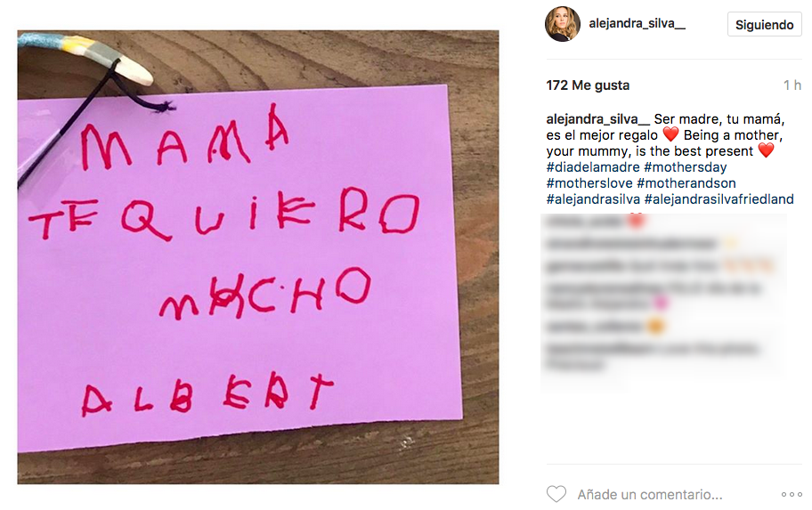The image size is (812, 510).
Task: Open the #diadelamadre hashtag
Action: tap(593, 167)
